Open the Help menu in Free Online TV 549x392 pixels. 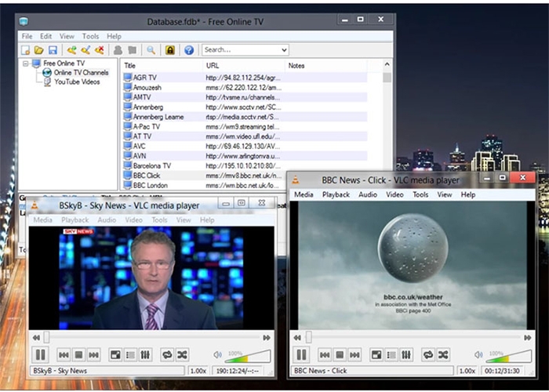pyautogui.click(x=114, y=36)
